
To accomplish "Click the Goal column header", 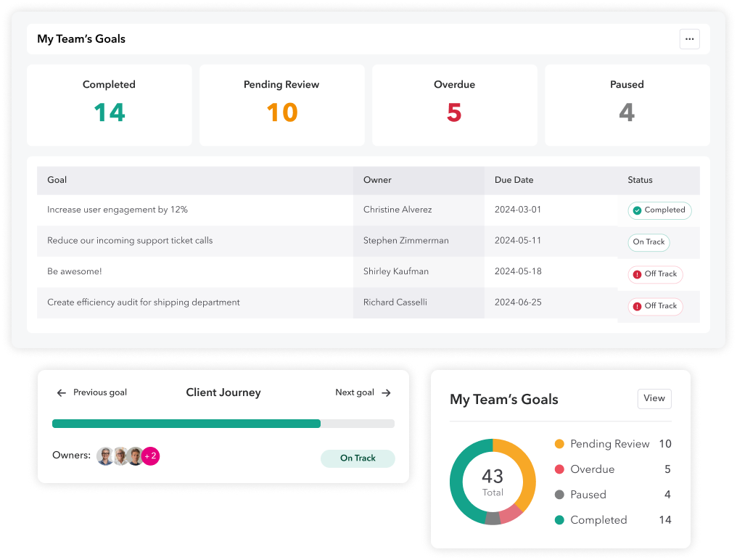I will click(x=57, y=180).
